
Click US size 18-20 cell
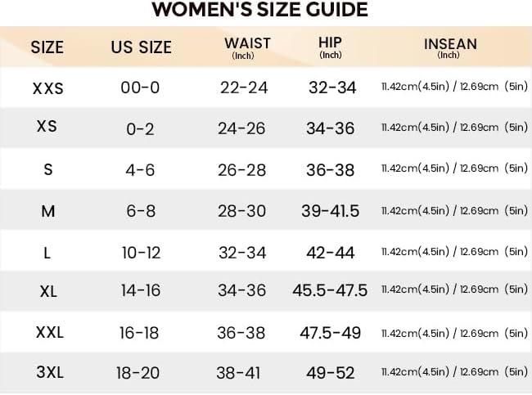(x=138, y=373)
